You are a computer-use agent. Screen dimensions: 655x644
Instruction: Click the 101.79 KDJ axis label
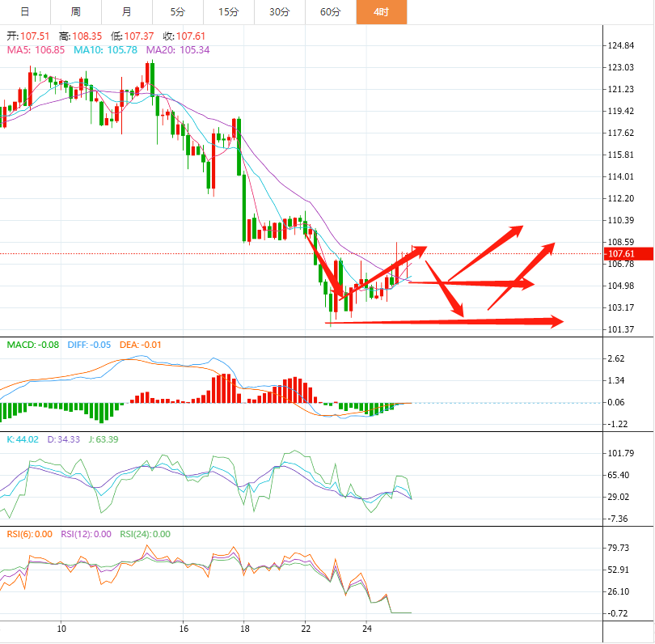pos(621,453)
